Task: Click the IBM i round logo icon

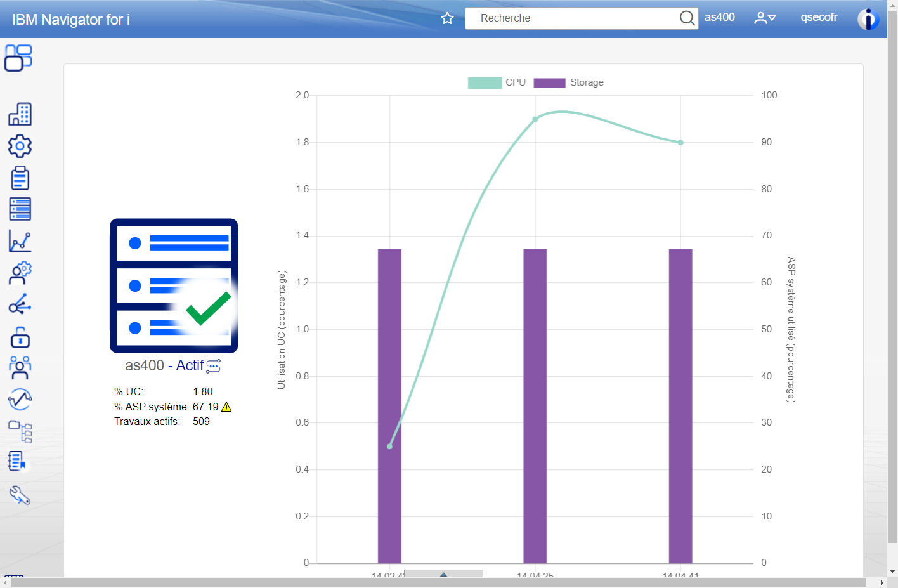Action: [868, 19]
